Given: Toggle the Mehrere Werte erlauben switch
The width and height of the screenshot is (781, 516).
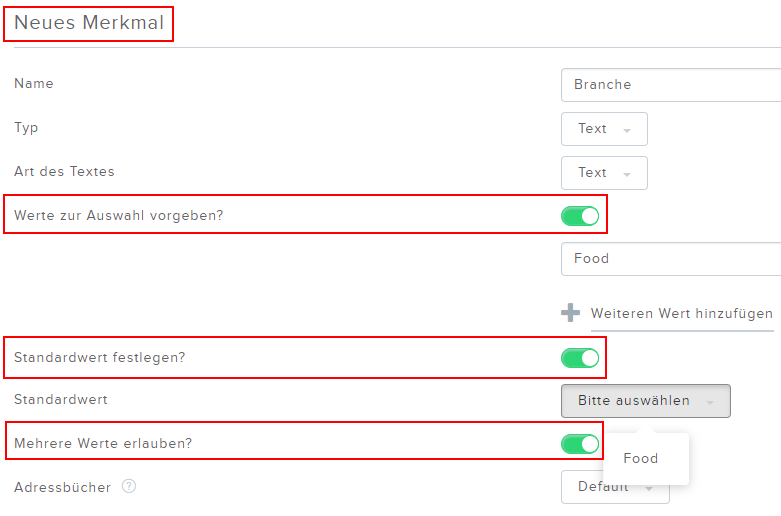Looking at the screenshot, I should (x=580, y=444).
